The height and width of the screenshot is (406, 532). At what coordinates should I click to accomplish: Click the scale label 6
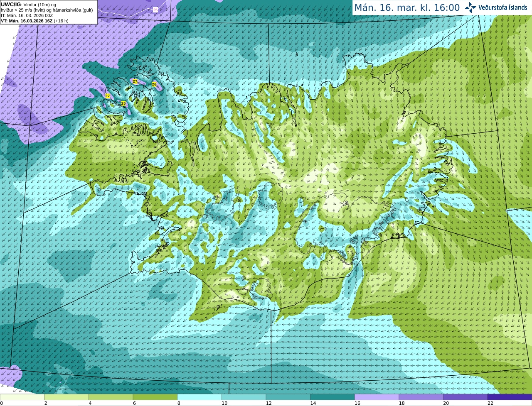point(135,403)
